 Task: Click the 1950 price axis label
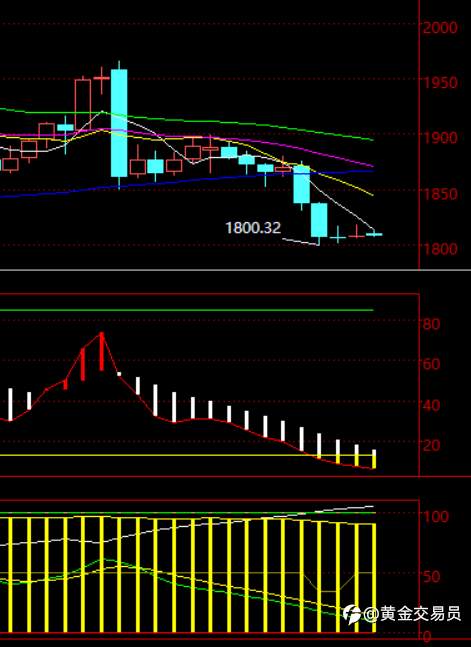click(x=440, y=83)
